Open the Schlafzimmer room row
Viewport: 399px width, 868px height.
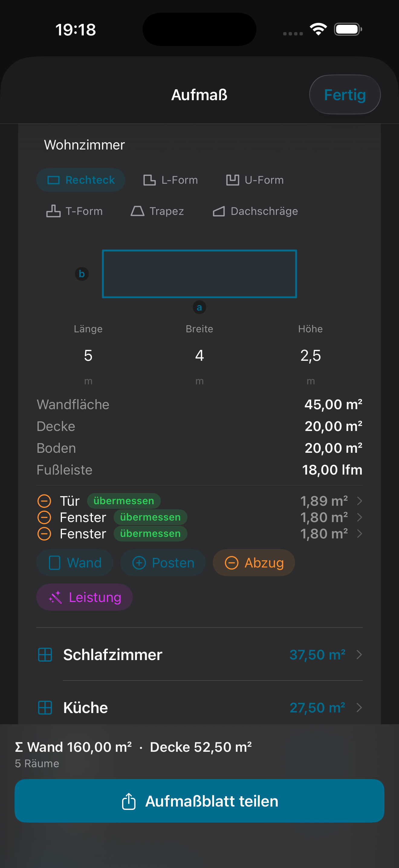199,655
